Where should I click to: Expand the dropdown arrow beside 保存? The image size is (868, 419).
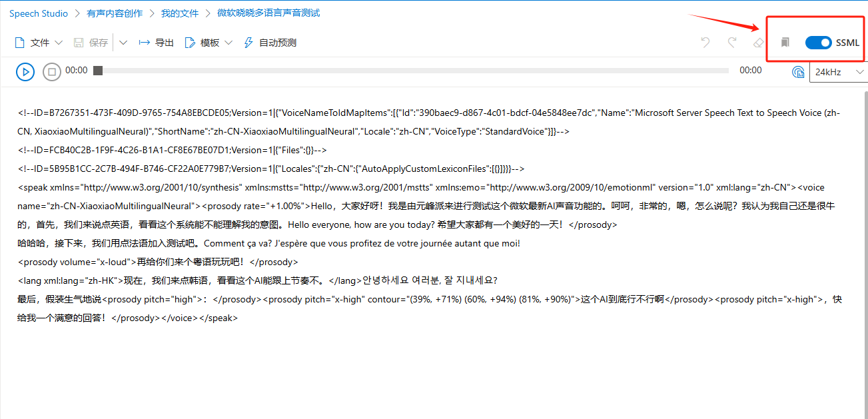tap(123, 43)
